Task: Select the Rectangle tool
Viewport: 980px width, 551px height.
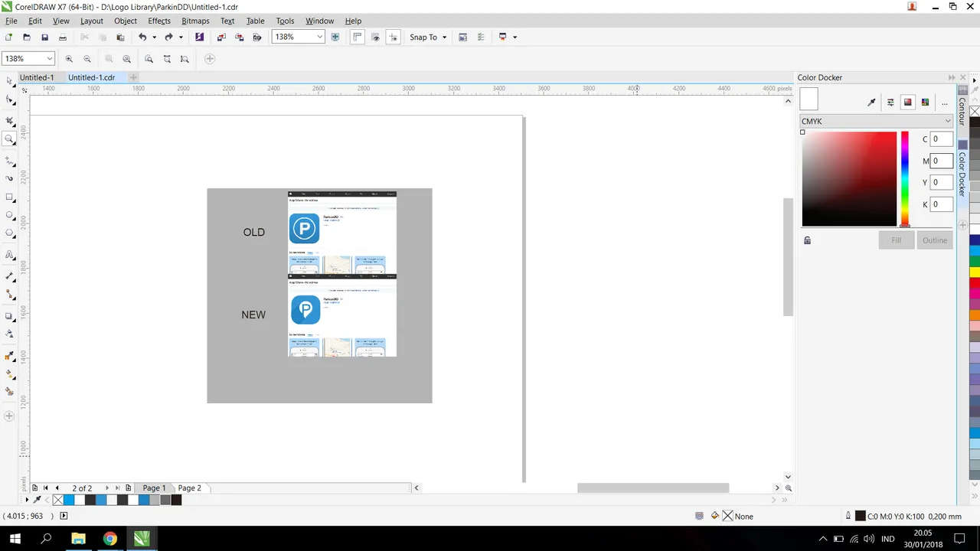Action: click(x=9, y=197)
